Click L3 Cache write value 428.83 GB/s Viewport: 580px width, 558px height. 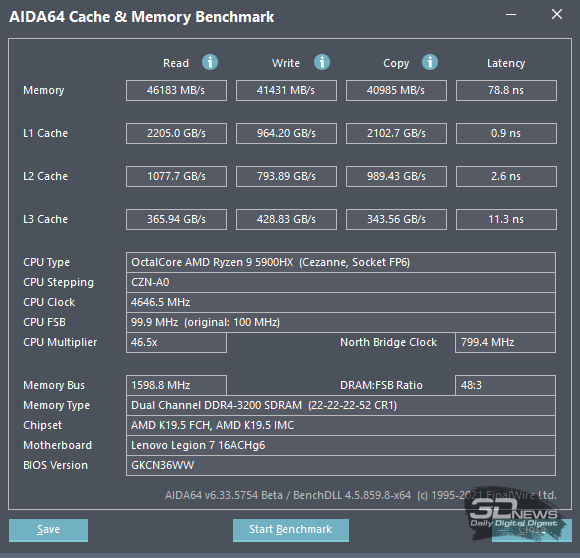(x=286, y=219)
